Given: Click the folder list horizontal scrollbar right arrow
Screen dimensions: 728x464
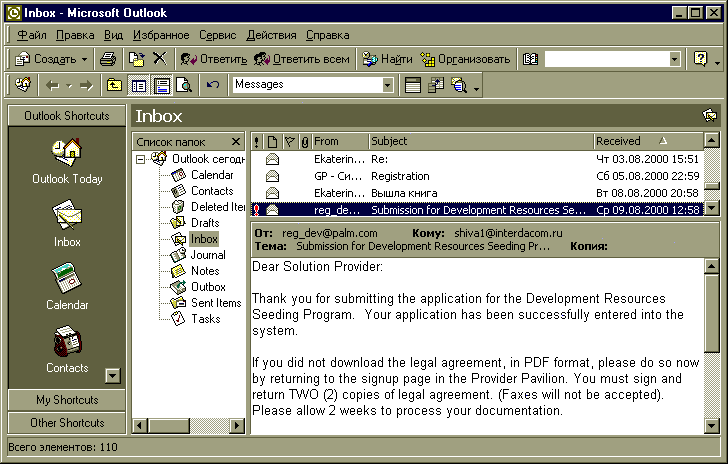Looking at the screenshot, I should (237, 426).
